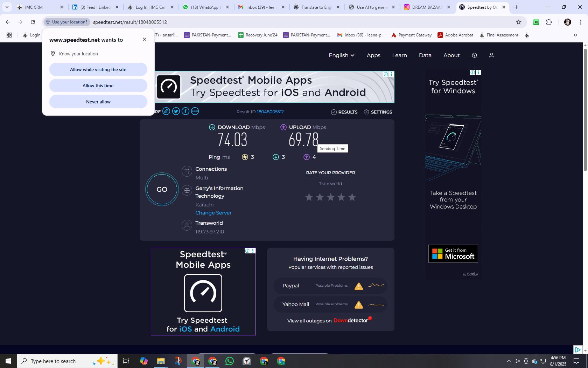The width and height of the screenshot is (588, 368).
Task: Open the bookmarks apps grid icon
Action: [9, 35]
